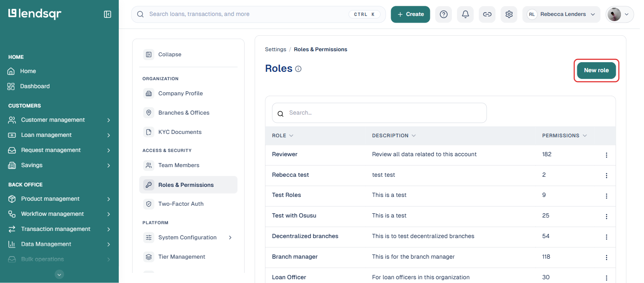This screenshot has height=283, width=644.
Task: Open row actions menu for Reviewer
Action: click(x=606, y=155)
